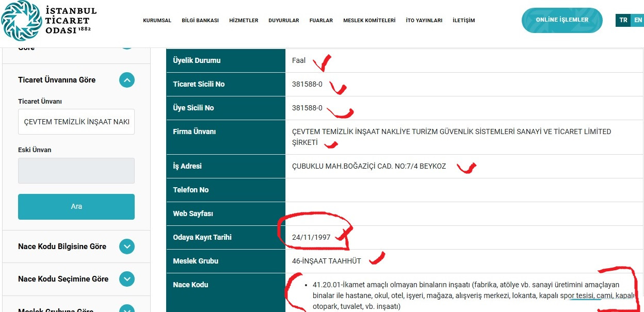The height and width of the screenshot is (312, 644).
Task: Click the Ara search button
Action: (x=76, y=207)
